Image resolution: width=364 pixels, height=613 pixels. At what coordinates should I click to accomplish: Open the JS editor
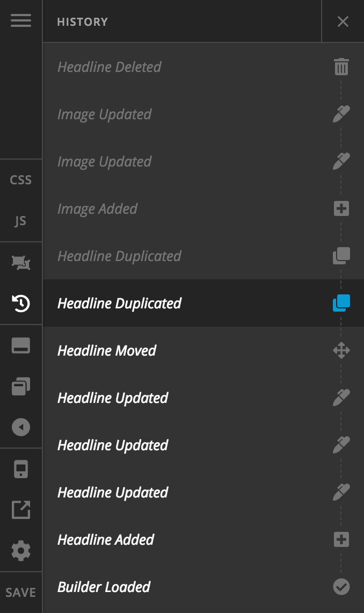click(20, 221)
